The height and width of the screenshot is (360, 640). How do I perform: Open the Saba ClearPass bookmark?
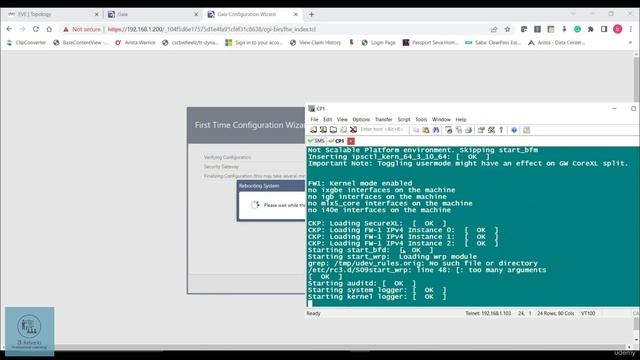point(493,42)
